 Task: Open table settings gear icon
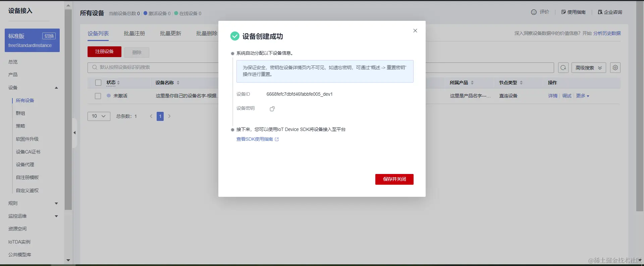point(615,68)
